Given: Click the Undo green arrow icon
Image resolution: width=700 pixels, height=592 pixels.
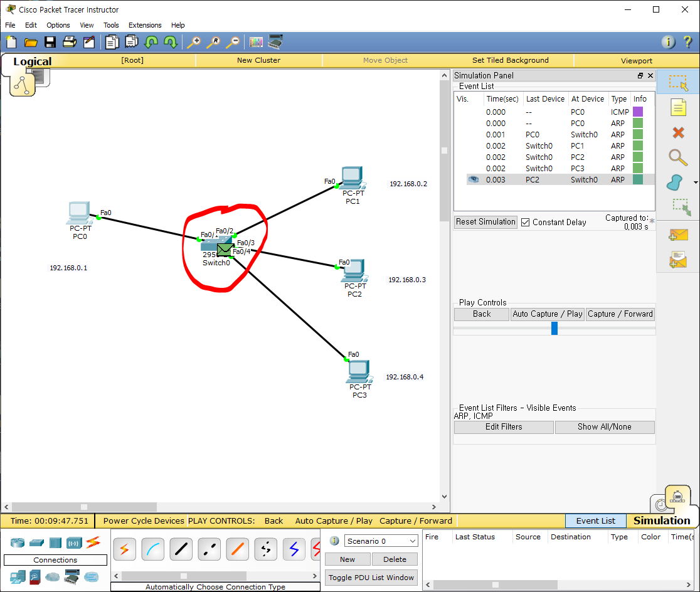Looking at the screenshot, I should tap(151, 43).
